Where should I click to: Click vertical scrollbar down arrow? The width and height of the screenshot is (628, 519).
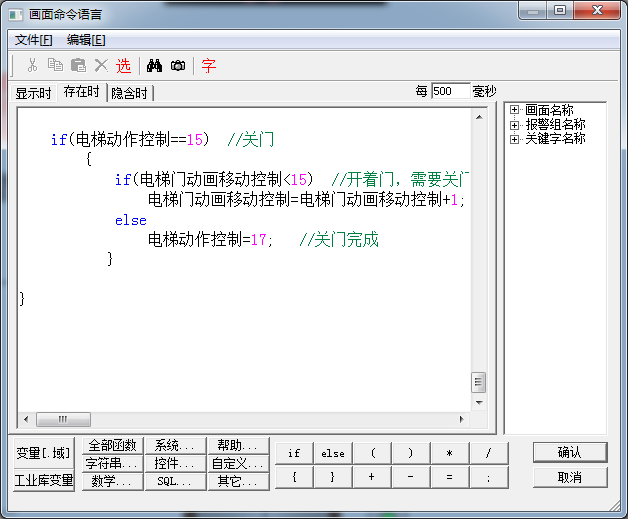[x=479, y=402]
